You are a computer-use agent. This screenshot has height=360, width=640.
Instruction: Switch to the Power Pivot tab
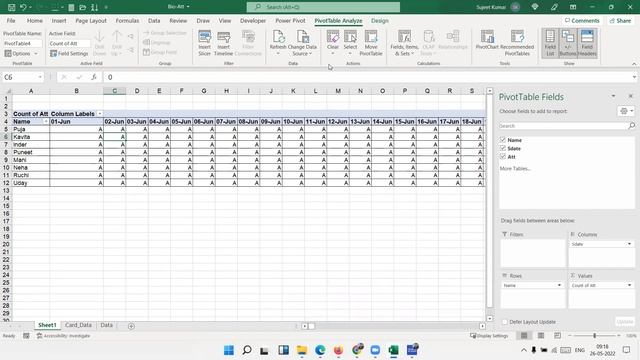tap(290, 20)
